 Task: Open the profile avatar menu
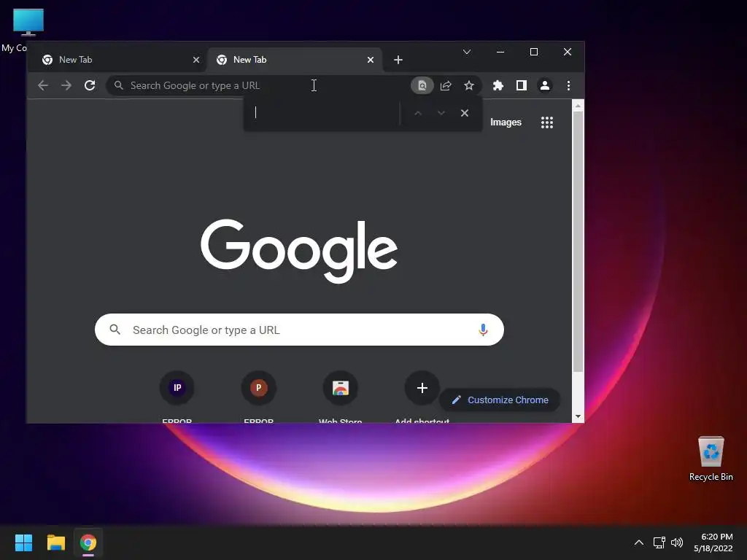544,86
